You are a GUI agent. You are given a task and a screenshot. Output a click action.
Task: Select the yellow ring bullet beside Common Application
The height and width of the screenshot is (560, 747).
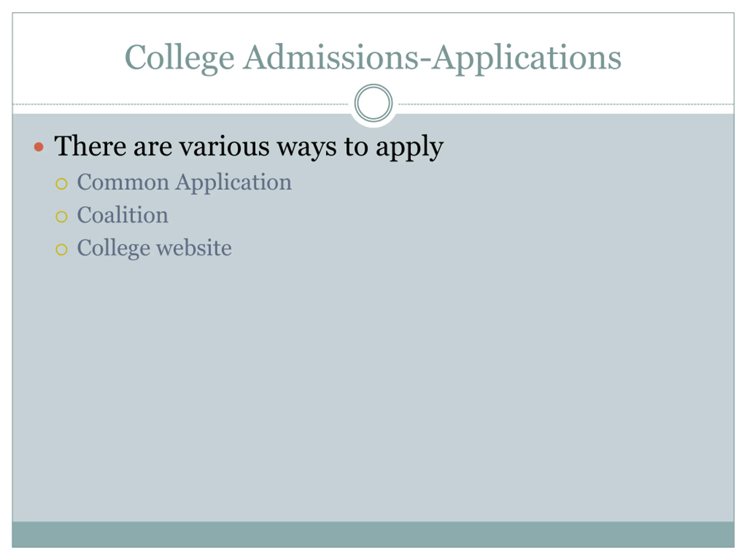click(62, 184)
